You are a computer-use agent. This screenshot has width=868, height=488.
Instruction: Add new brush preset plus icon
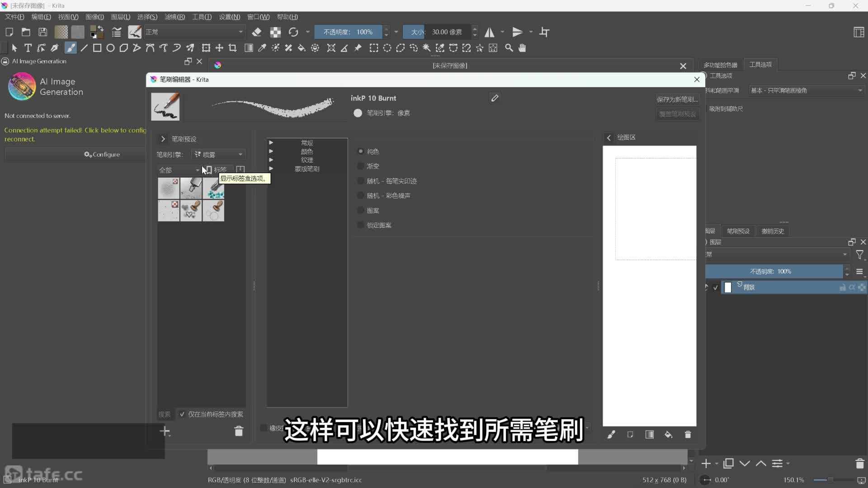point(165,431)
